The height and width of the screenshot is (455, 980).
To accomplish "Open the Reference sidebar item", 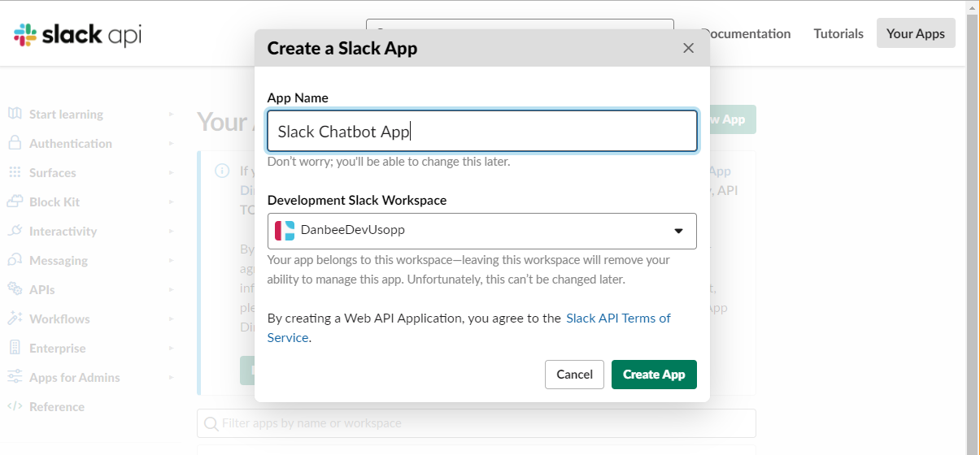I will pos(57,407).
